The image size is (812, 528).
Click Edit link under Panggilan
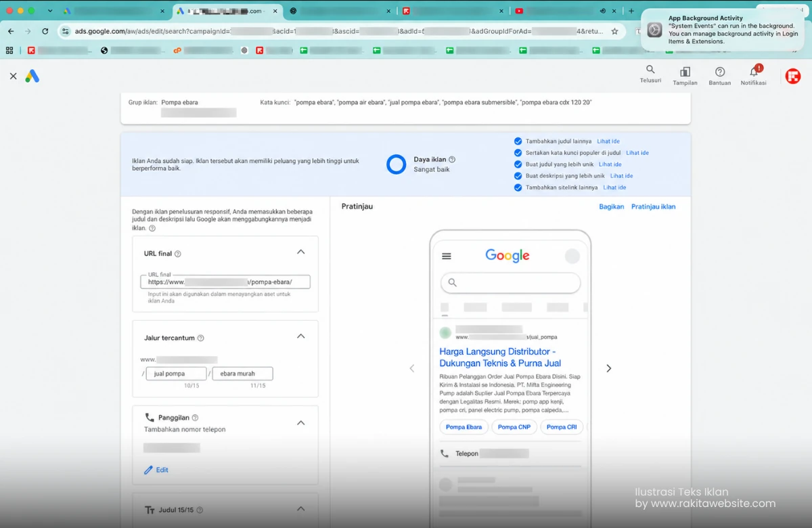pos(162,470)
